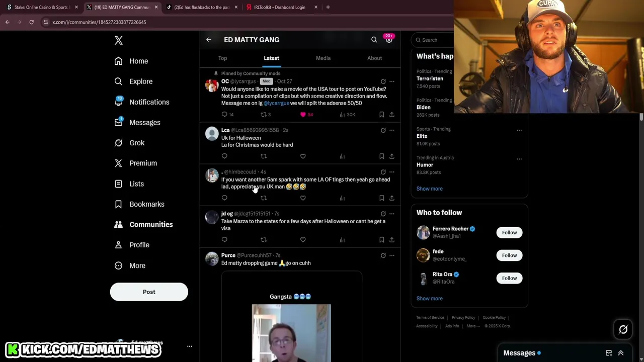Screen dimensions: 644x362
Task: Click Show more under Who to follow
Action: pos(430,299)
